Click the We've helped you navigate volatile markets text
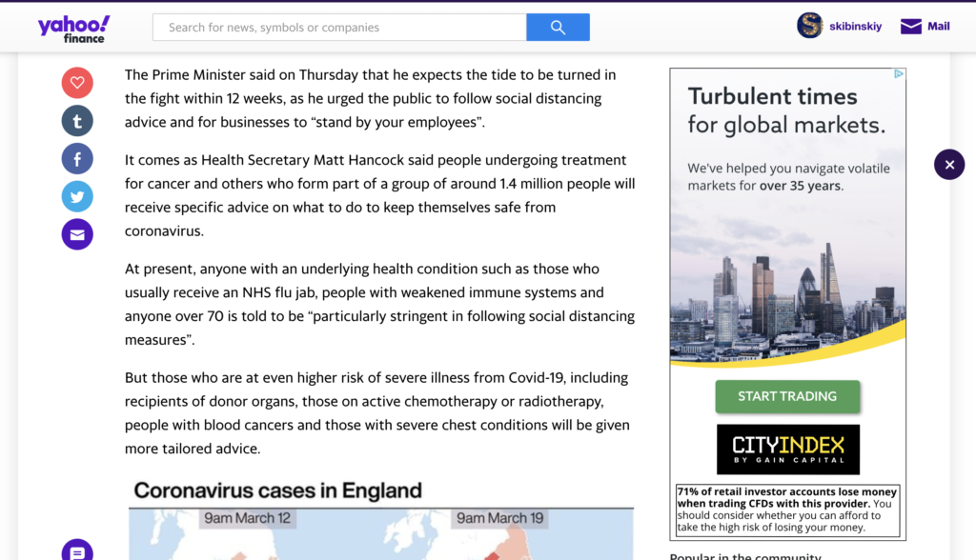Viewport: 976px width, 560px height. (788, 177)
